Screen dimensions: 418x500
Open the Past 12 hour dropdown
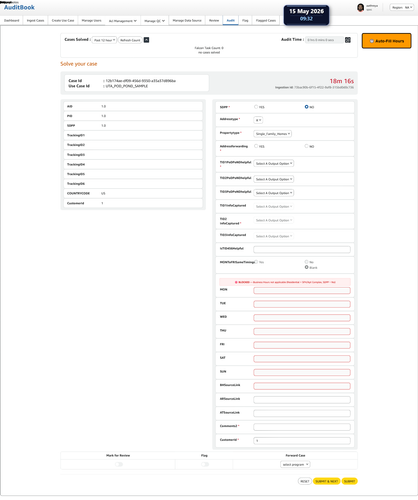click(104, 40)
